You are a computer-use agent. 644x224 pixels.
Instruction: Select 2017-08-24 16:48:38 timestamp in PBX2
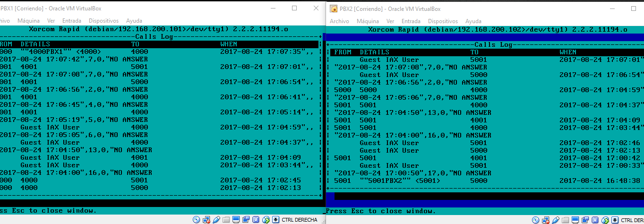point(600,181)
